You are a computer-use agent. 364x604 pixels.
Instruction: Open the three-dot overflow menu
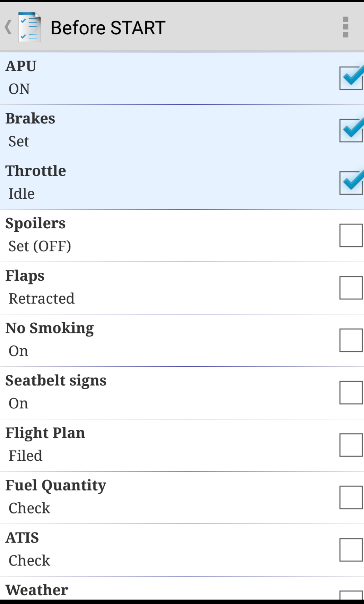coord(345,27)
